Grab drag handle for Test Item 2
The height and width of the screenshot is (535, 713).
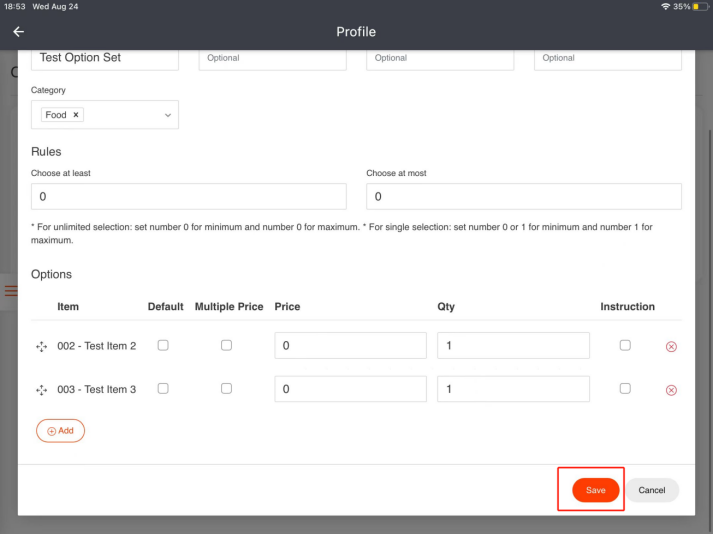coord(42,347)
